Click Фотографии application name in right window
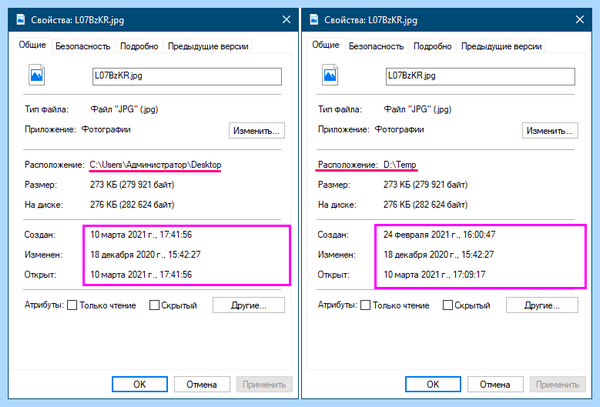The width and height of the screenshot is (600, 407). tap(399, 129)
